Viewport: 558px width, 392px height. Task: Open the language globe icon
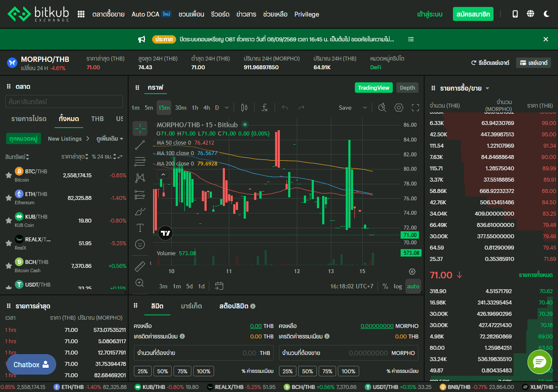(531, 14)
